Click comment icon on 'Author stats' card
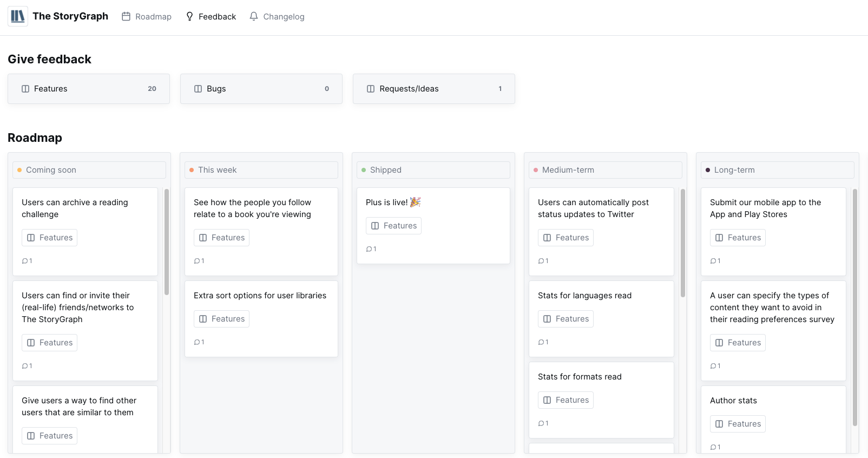The width and height of the screenshot is (868, 458). click(x=713, y=447)
